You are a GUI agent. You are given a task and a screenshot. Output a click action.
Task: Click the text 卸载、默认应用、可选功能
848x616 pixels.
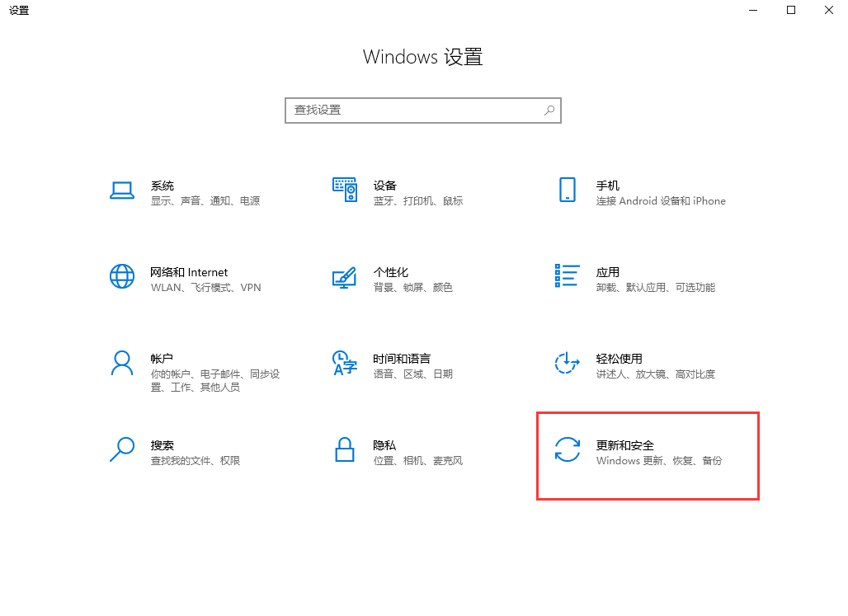tap(656, 288)
